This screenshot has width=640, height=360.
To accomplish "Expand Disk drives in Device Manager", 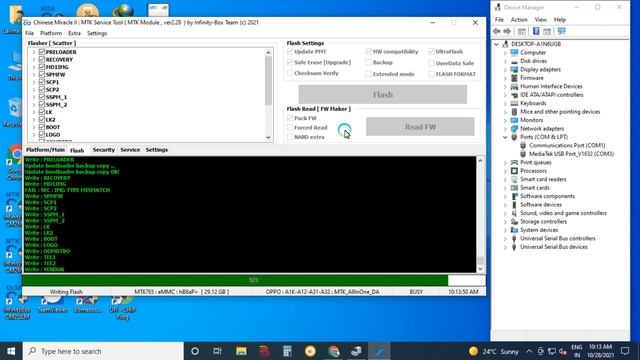I will 505,61.
